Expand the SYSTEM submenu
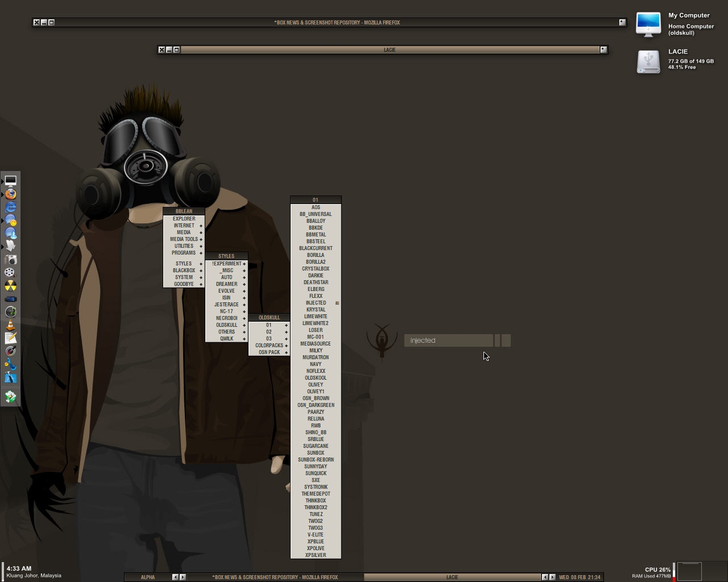 coord(184,277)
